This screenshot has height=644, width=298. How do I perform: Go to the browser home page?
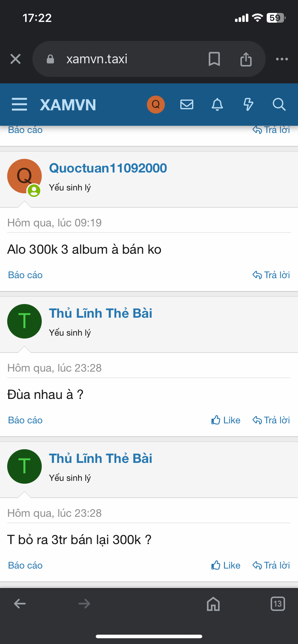[213, 603]
